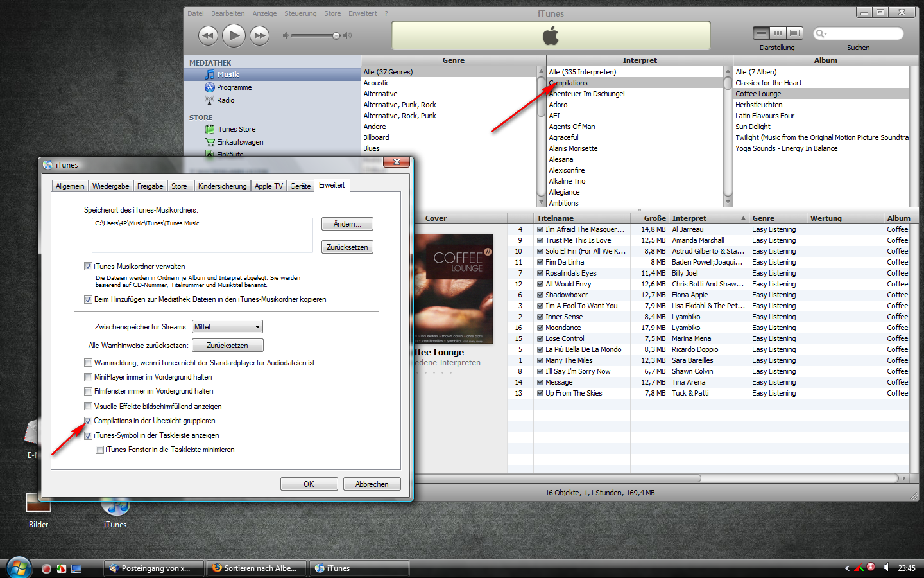Click the Coffee Lounge cover thumbnail
This screenshot has height=578, width=924.
(454, 289)
